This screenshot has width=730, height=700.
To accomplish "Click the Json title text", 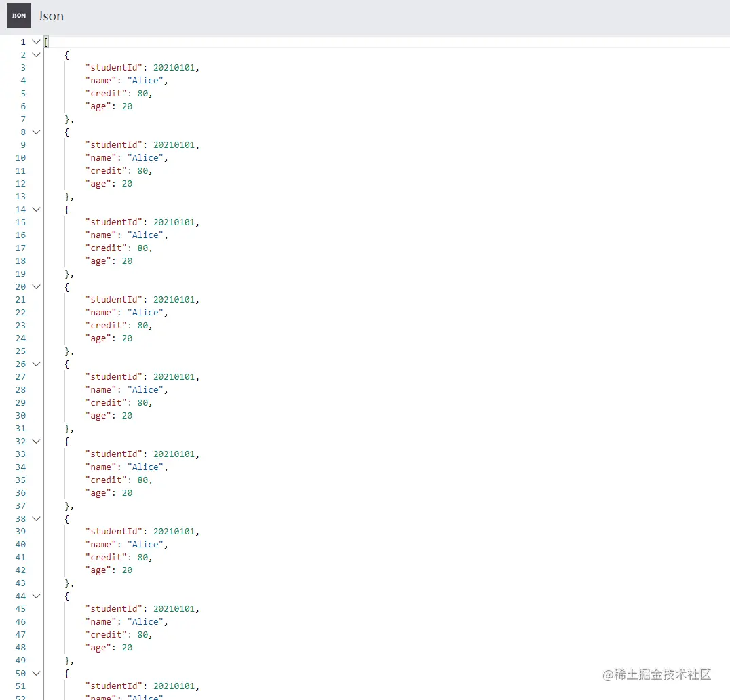I will (51, 16).
